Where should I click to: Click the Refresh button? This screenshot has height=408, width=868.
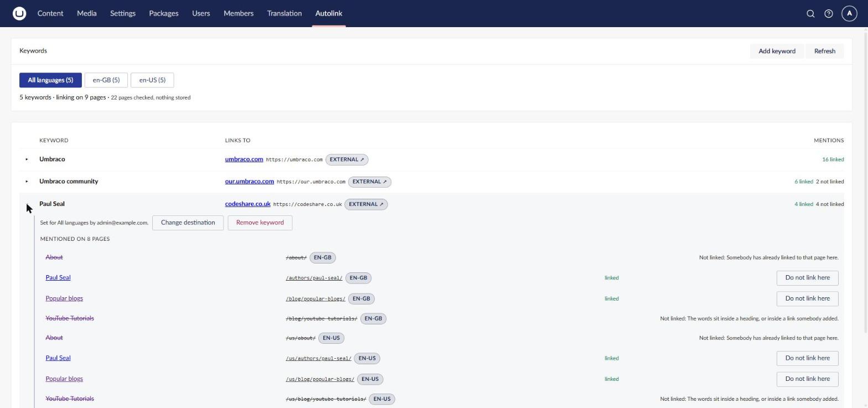[x=825, y=51]
